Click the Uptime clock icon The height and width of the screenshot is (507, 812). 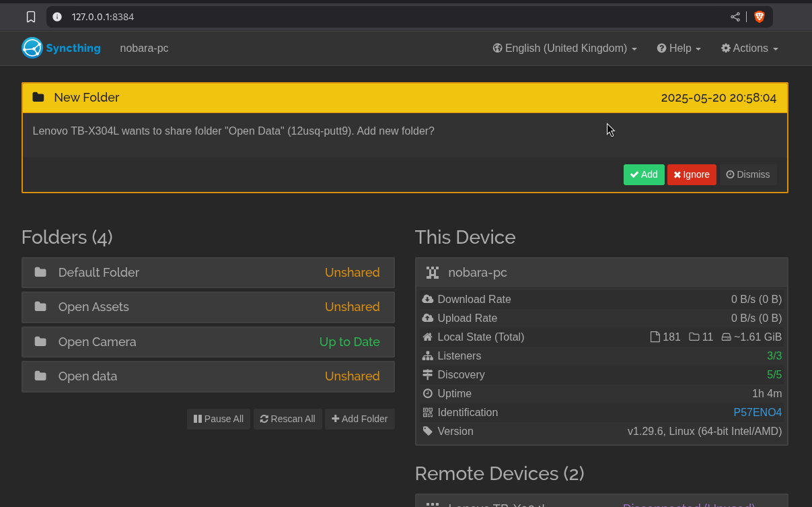428,393
